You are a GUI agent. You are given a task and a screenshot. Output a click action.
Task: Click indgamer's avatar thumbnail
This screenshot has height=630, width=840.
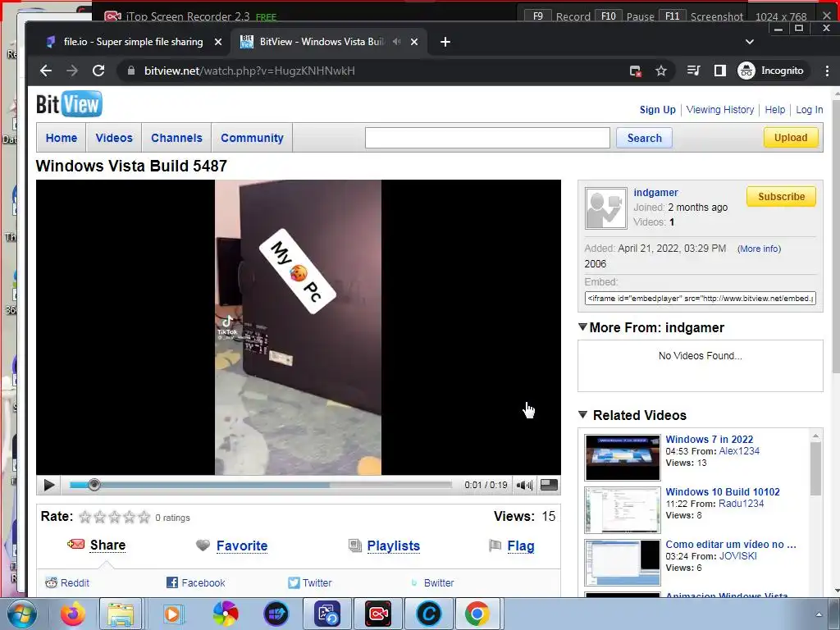pos(606,208)
